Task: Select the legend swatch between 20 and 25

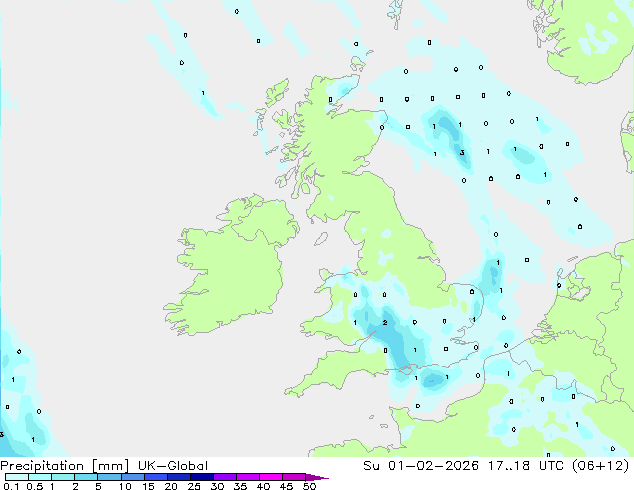Action: 178,477
